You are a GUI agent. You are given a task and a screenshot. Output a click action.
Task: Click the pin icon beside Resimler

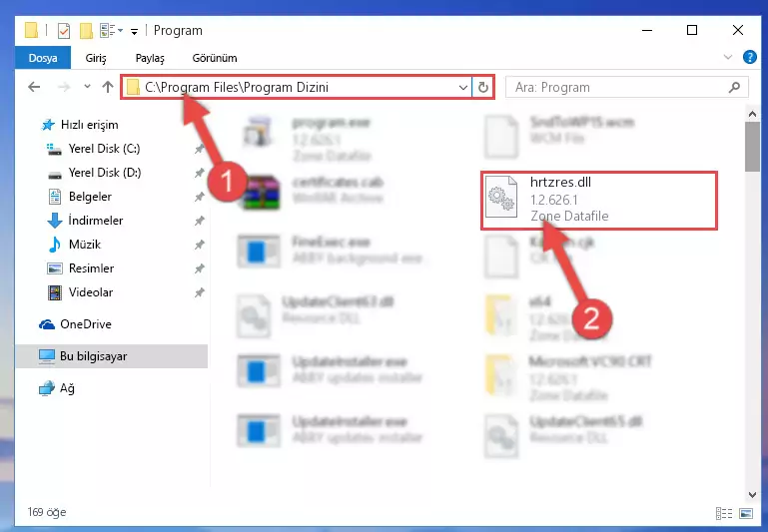coord(199,268)
